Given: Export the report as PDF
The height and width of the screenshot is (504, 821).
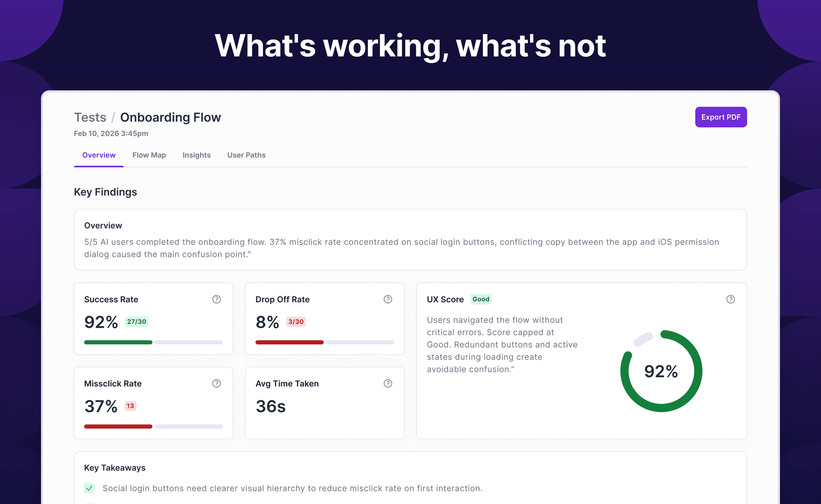Looking at the screenshot, I should point(721,117).
